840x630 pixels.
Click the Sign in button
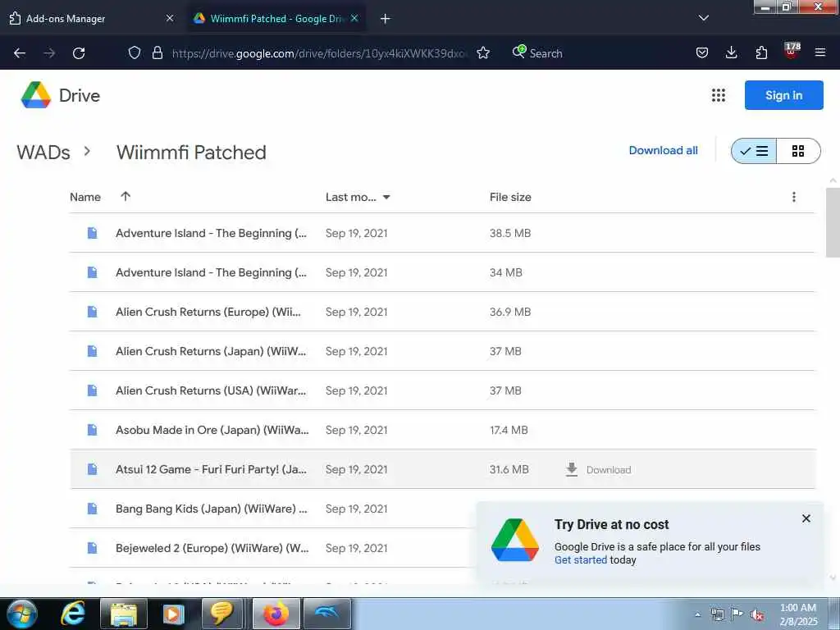tap(783, 95)
